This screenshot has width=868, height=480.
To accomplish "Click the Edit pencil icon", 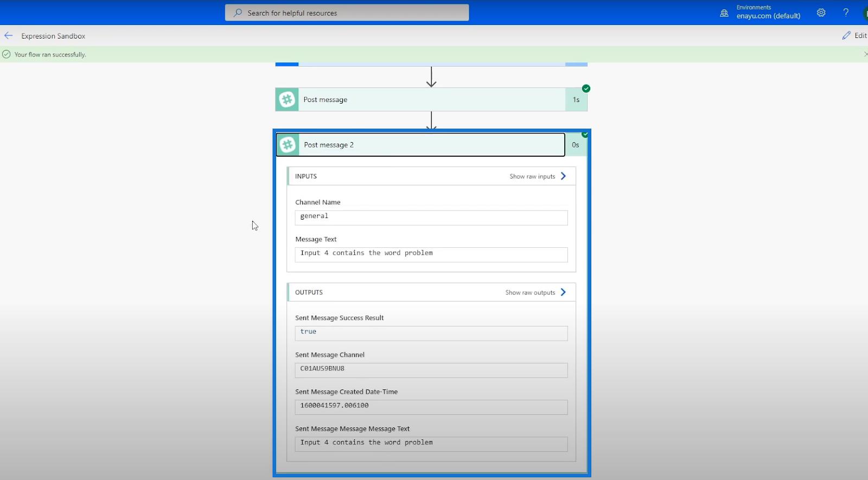I will click(846, 35).
